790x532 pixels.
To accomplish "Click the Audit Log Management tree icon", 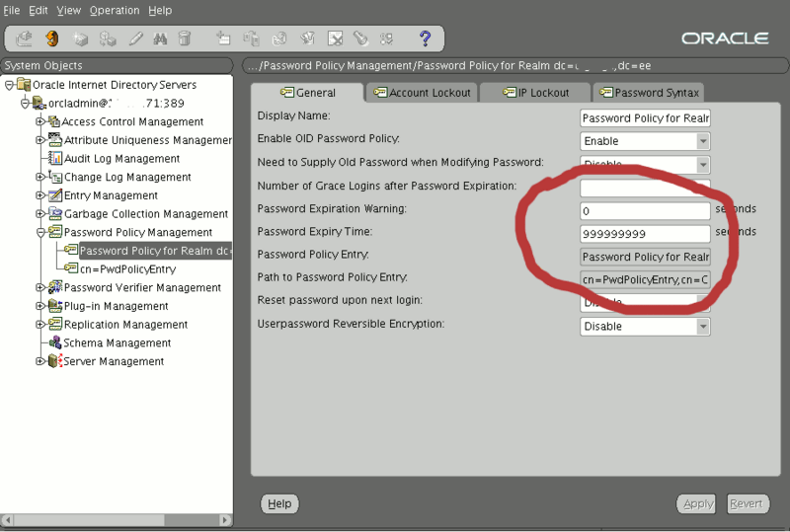I will (x=55, y=158).
